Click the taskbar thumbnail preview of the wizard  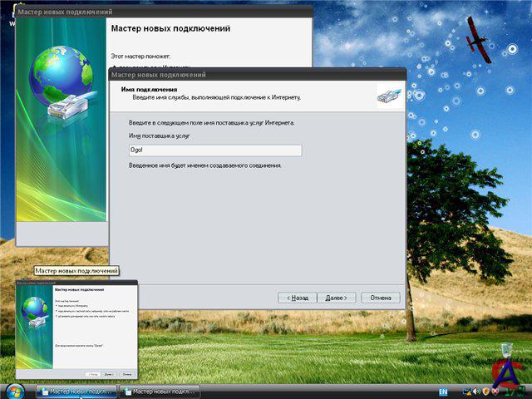[x=76, y=330]
